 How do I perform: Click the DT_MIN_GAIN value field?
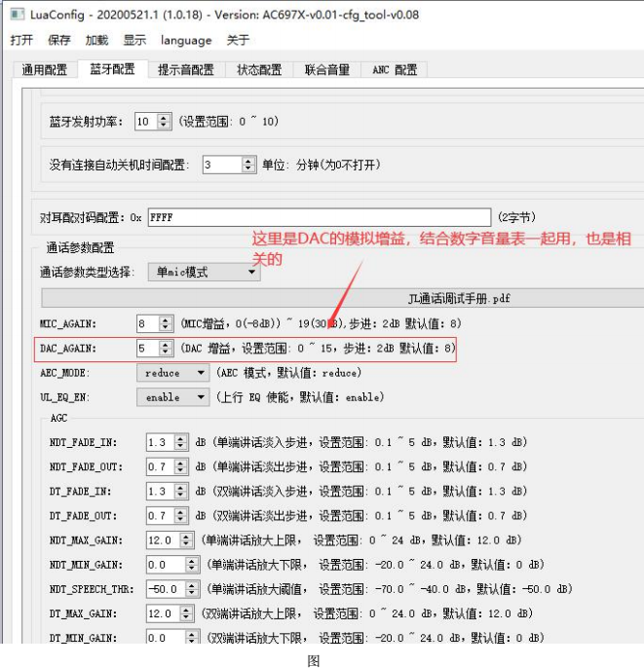[x=166, y=637]
